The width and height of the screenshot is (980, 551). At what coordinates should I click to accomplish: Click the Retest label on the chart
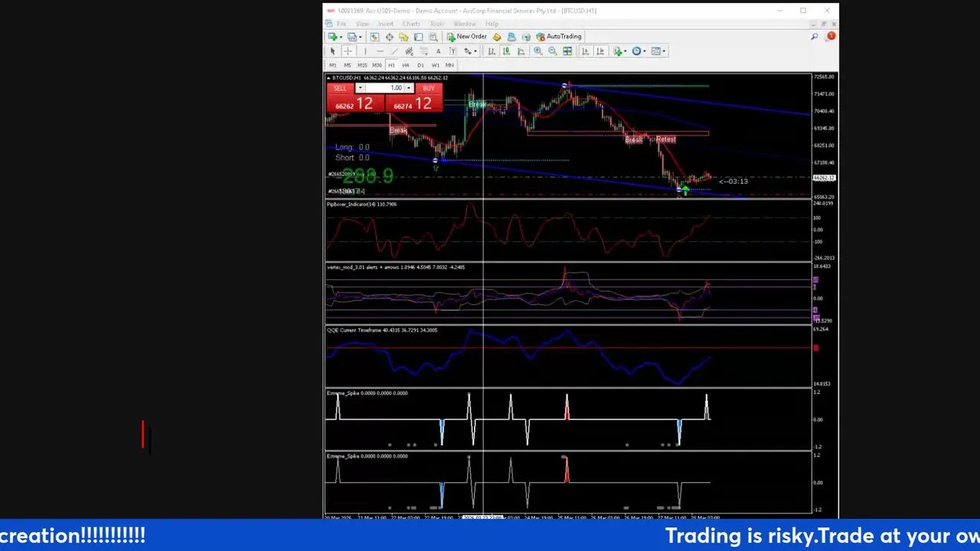(666, 139)
